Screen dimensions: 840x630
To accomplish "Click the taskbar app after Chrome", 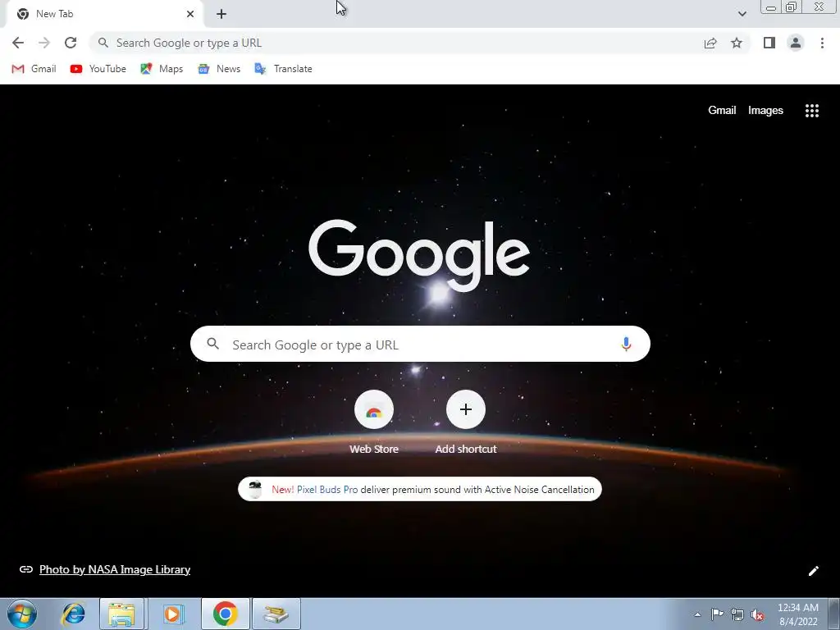I will click(276, 614).
